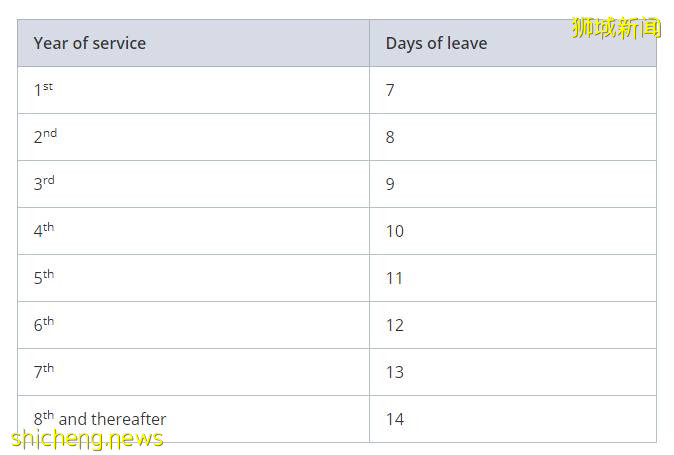
Task: Click the 10 days of leave value
Action: click(x=395, y=231)
